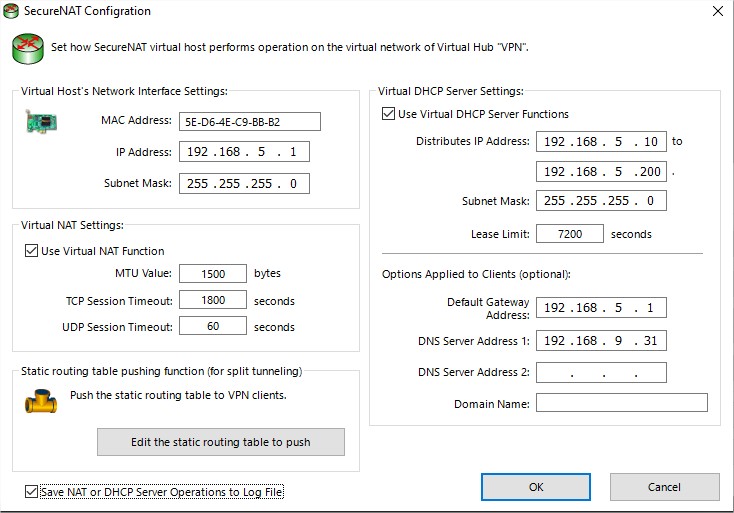Open Edit the static routing table to push

[x=221, y=442]
